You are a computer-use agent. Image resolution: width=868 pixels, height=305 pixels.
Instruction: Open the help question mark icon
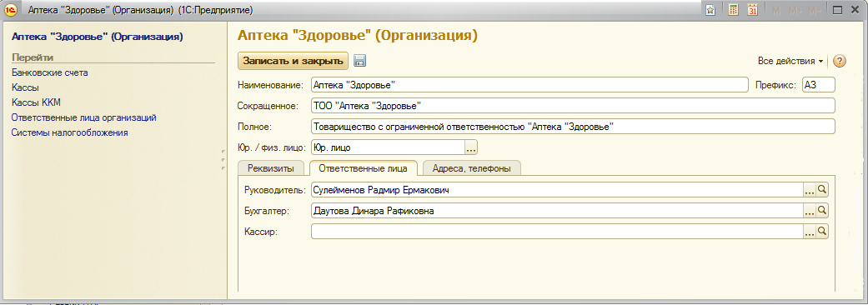tap(839, 61)
